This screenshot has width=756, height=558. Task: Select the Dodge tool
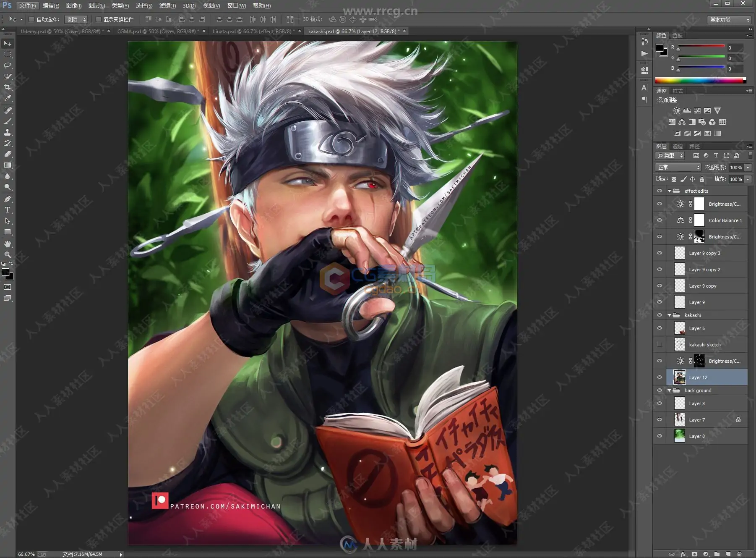[8, 187]
